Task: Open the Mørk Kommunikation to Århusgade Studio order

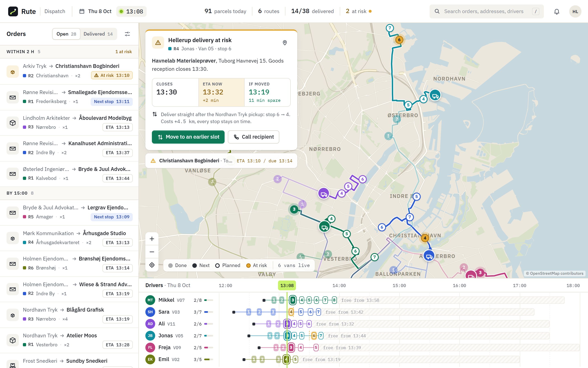Action: click(69, 238)
